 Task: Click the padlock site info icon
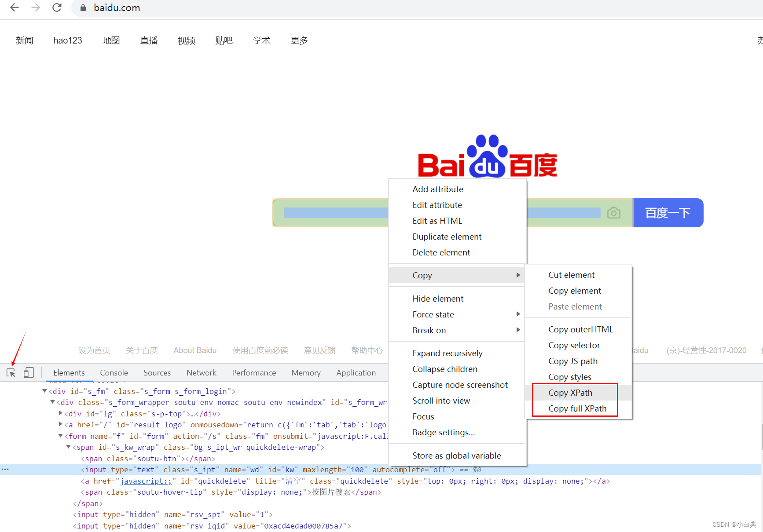[x=83, y=7]
